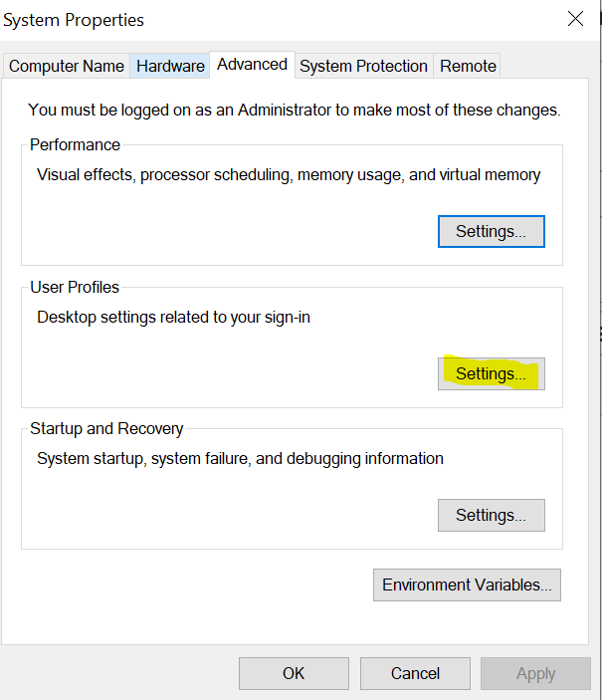The width and height of the screenshot is (602, 700).
Task: Click the Environment Variables button
Action: [467, 584]
